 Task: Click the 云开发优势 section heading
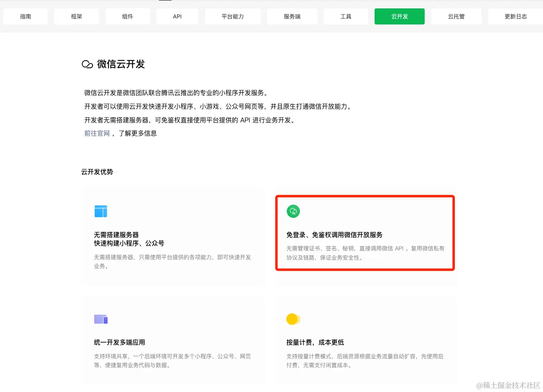pos(97,172)
